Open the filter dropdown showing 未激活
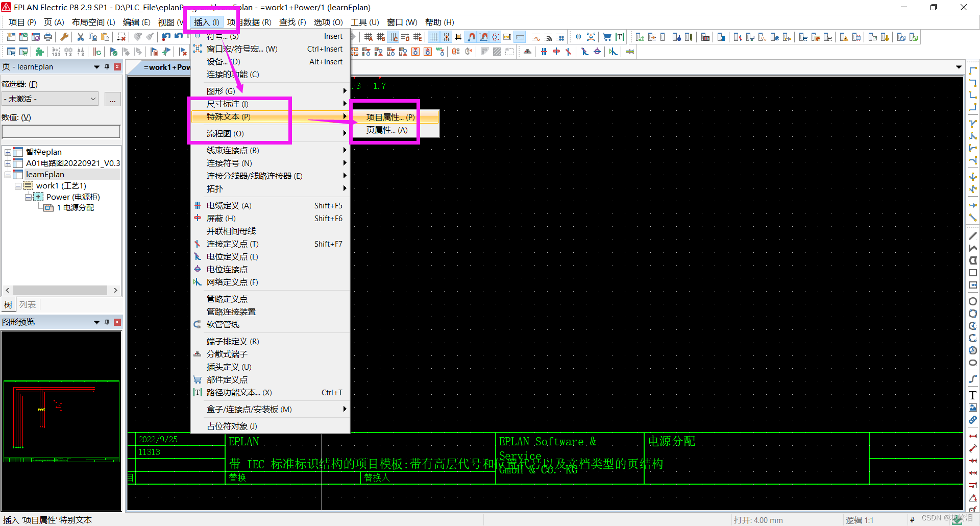The width and height of the screenshot is (980, 526). 50,99
